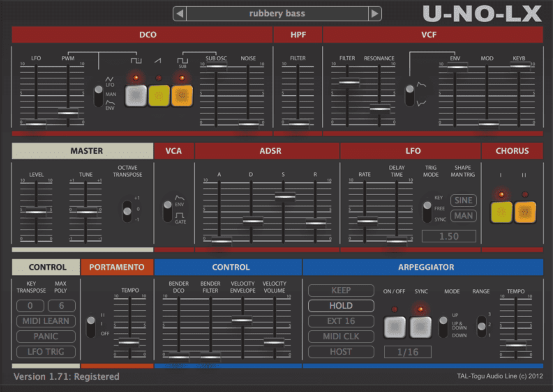Screen dimensions: 553x392
Task: Click the U-NO-LX logo
Action: [482, 14]
